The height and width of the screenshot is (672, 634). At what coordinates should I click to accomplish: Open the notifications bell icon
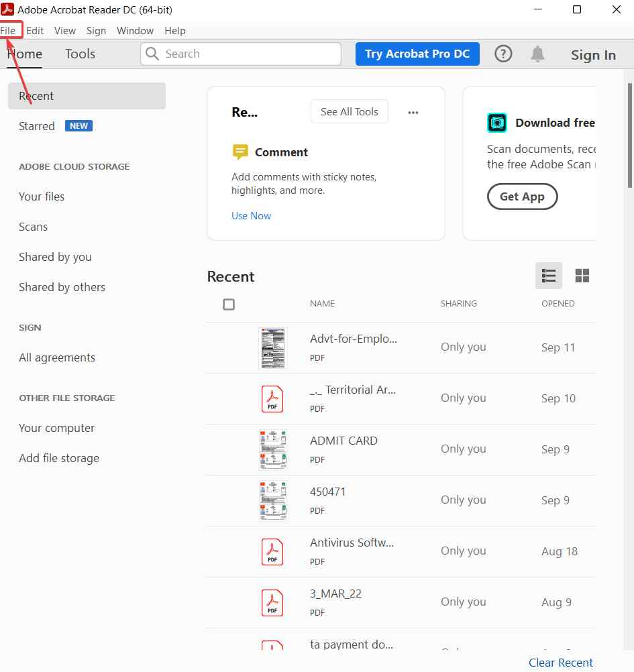[537, 54]
